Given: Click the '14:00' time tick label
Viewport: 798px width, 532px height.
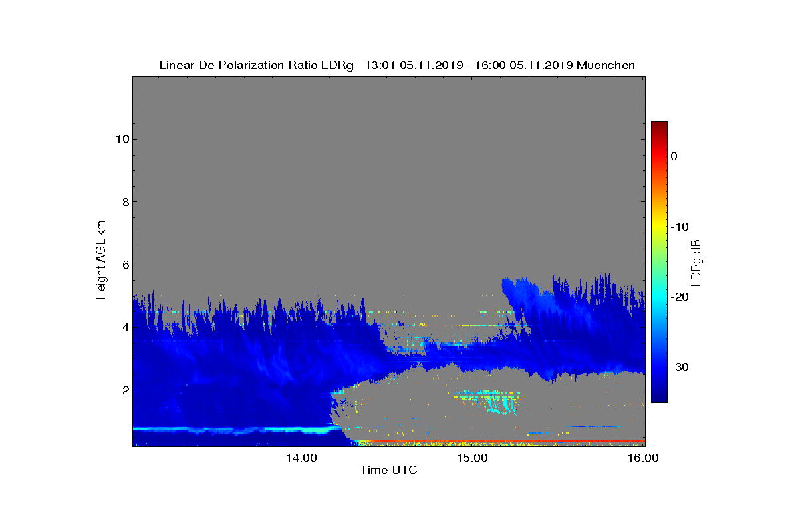Looking at the screenshot, I should 301,458.
